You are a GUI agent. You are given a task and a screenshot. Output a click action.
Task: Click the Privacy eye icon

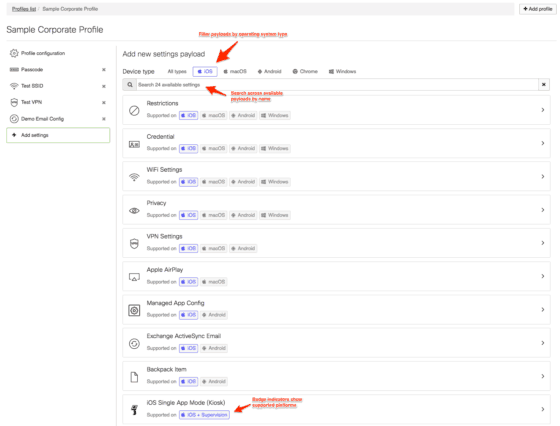coord(134,211)
